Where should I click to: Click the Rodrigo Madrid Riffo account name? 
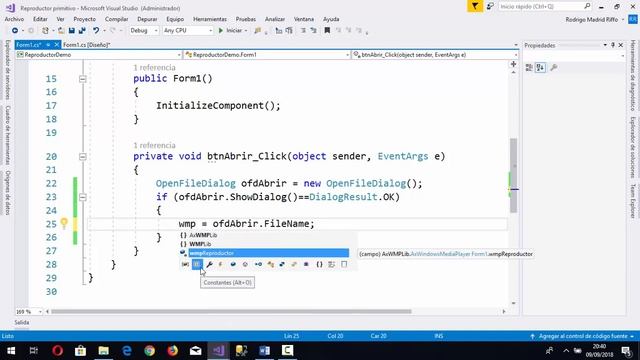591,20
